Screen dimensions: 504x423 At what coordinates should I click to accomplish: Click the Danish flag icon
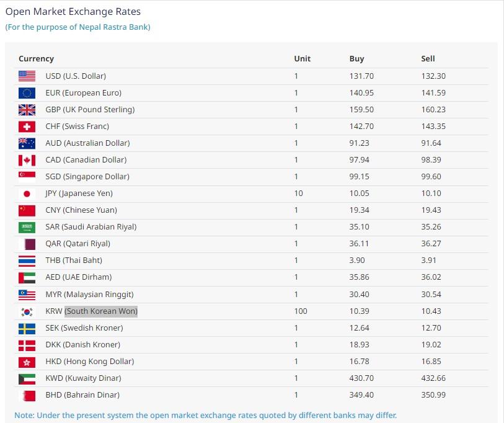27,345
